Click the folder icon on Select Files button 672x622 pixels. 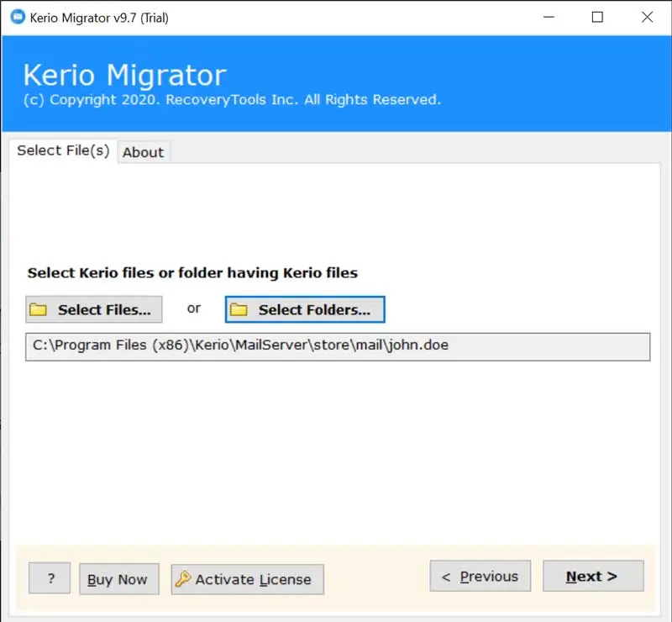tap(39, 310)
